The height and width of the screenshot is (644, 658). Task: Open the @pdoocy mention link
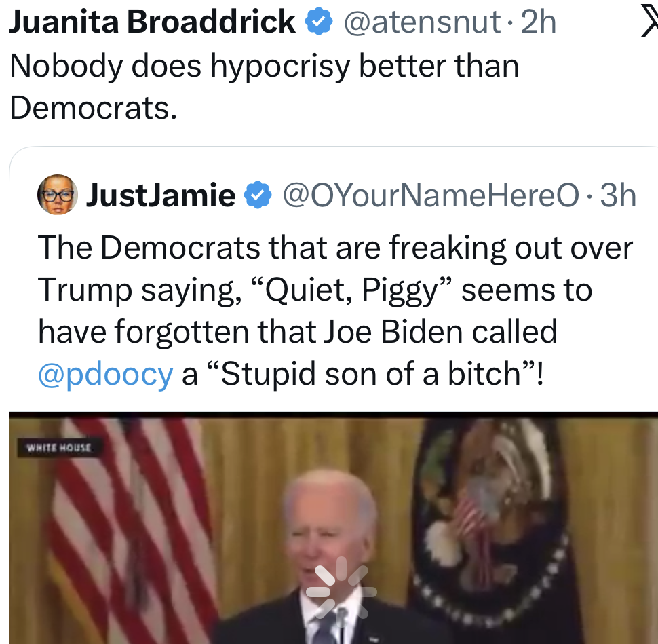(x=105, y=375)
